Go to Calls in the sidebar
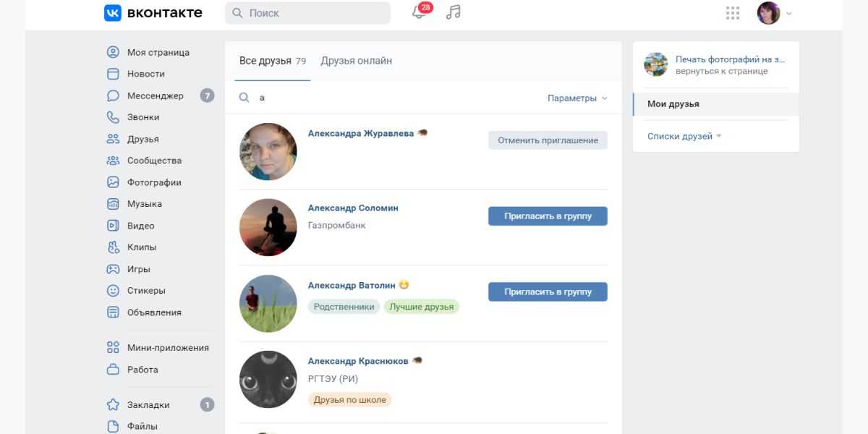 143,117
